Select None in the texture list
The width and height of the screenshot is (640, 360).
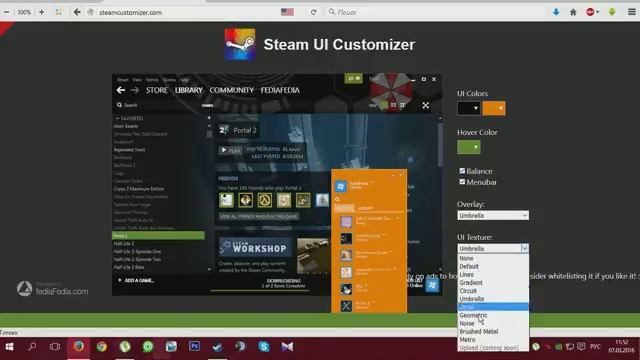coord(493,258)
